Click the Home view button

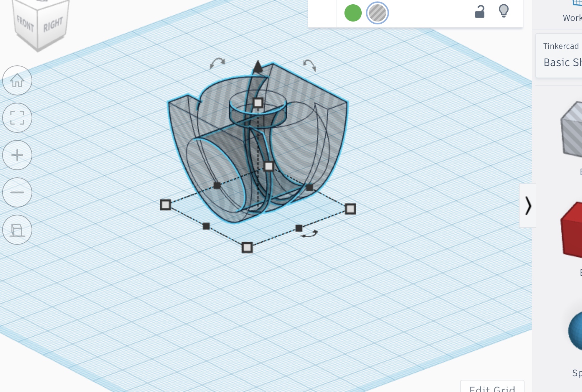(17, 80)
